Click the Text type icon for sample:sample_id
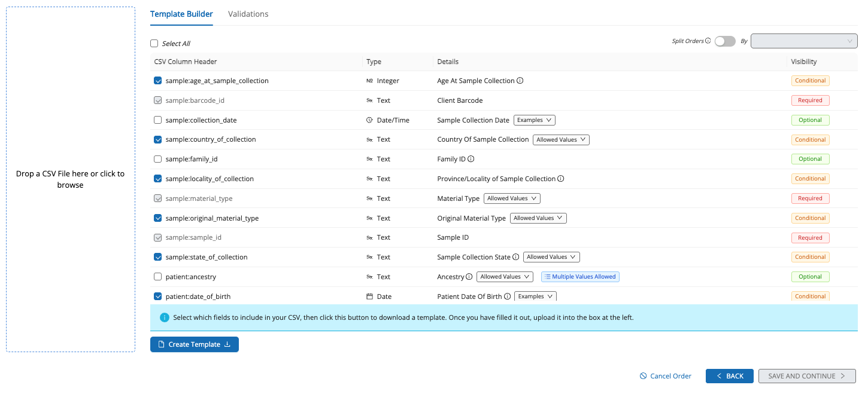 pyautogui.click(x=369, y=237)
